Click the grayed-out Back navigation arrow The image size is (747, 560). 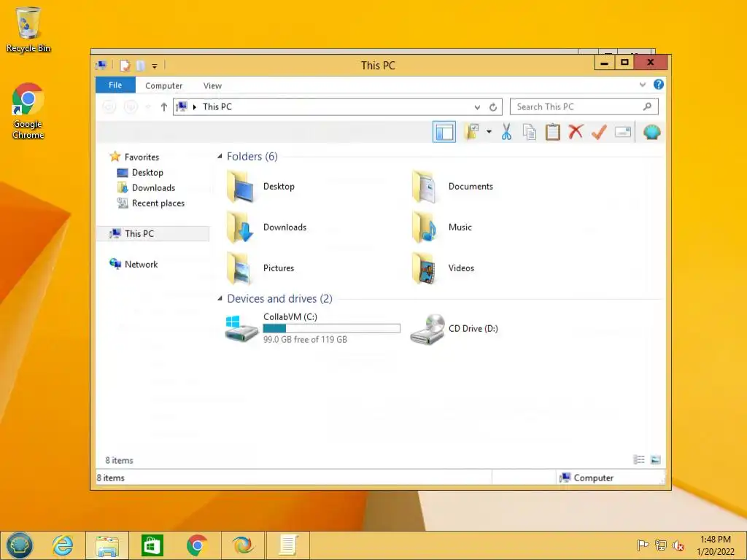tap(109, 106)
